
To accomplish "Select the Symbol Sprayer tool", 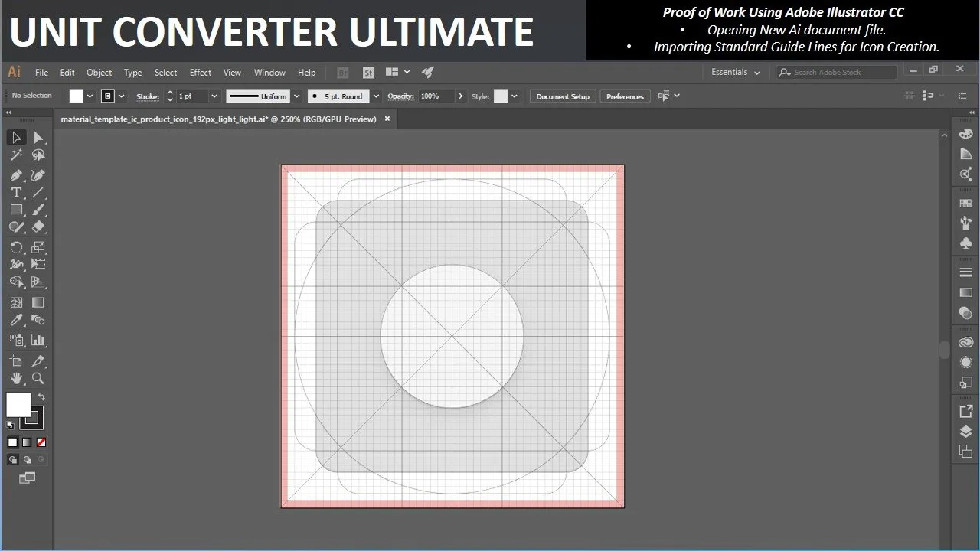I will click(x=16, y=340).
